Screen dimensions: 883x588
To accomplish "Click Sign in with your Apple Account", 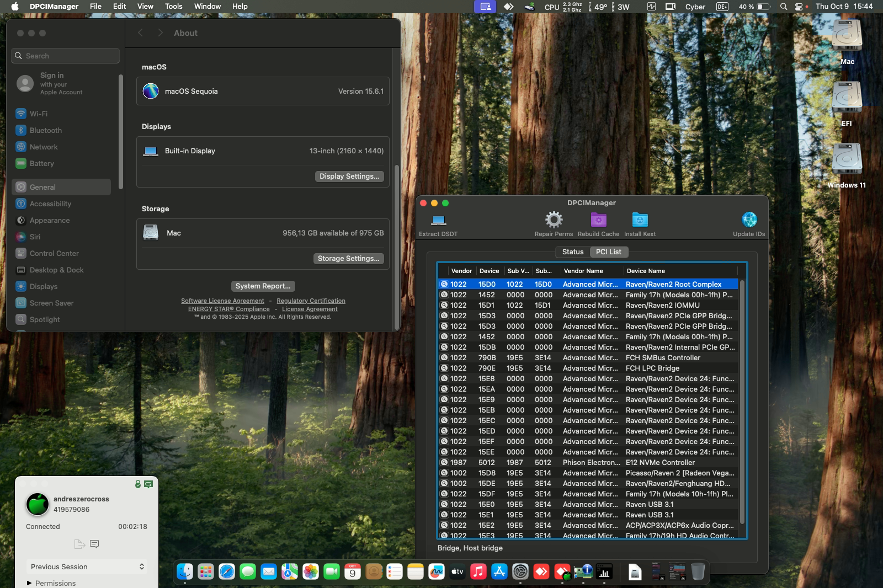I will (x=61, y=83).
